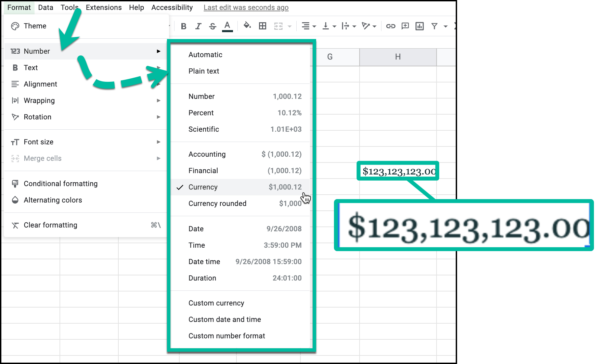Open the horizontal align dropdown

[308, 26]
